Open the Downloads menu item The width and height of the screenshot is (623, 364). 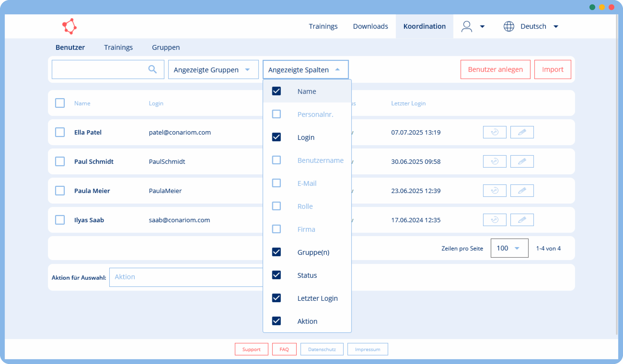point(370,27)
